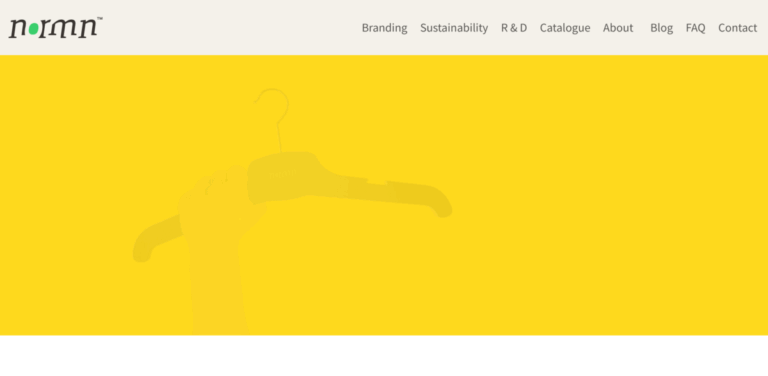Image resolution: width=768 pixels, height=376 pixels.
Task: Open the FAQ page
Action: click(696, 28)
